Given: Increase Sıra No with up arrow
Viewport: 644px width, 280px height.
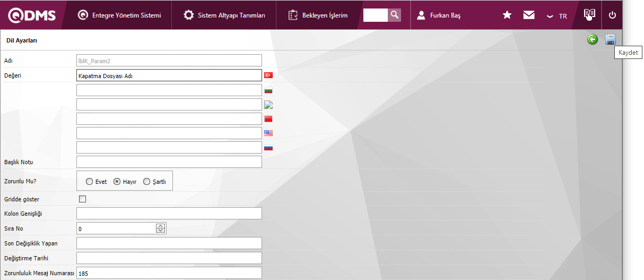Looking at the screenshot, I should tap(161, 226).
